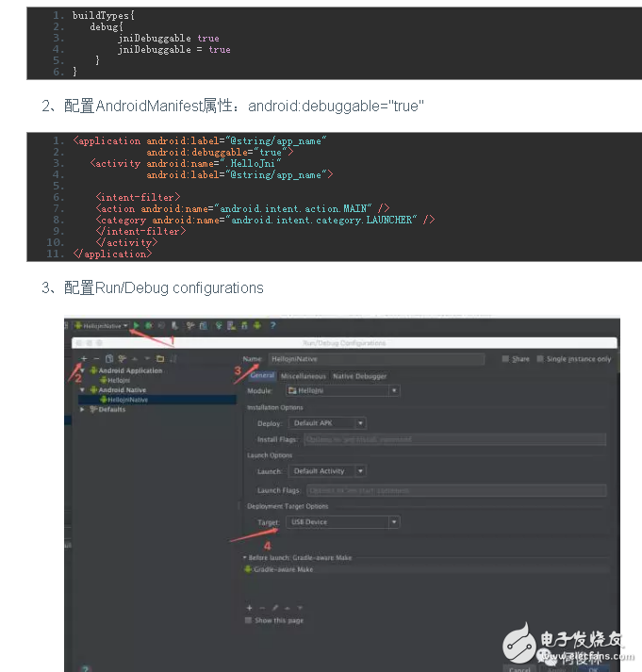Click the Debug bug icon in toolbar
Viewport: 642px width, 672px height.
(x=149, y=326)
